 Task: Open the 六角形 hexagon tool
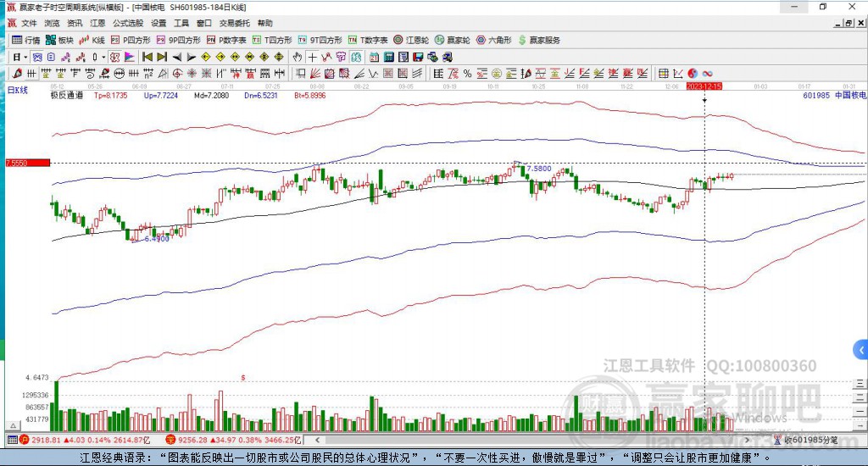494,40
